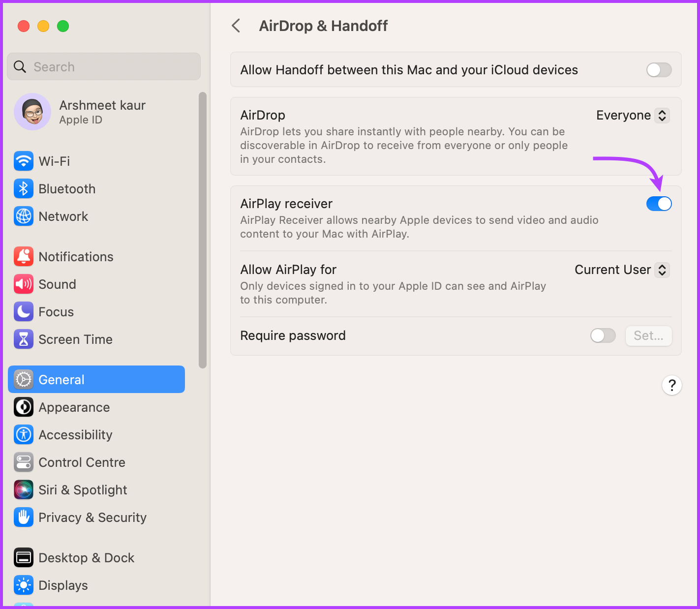Enable Handoff between Mac and iCloud devices

(659, 70)
